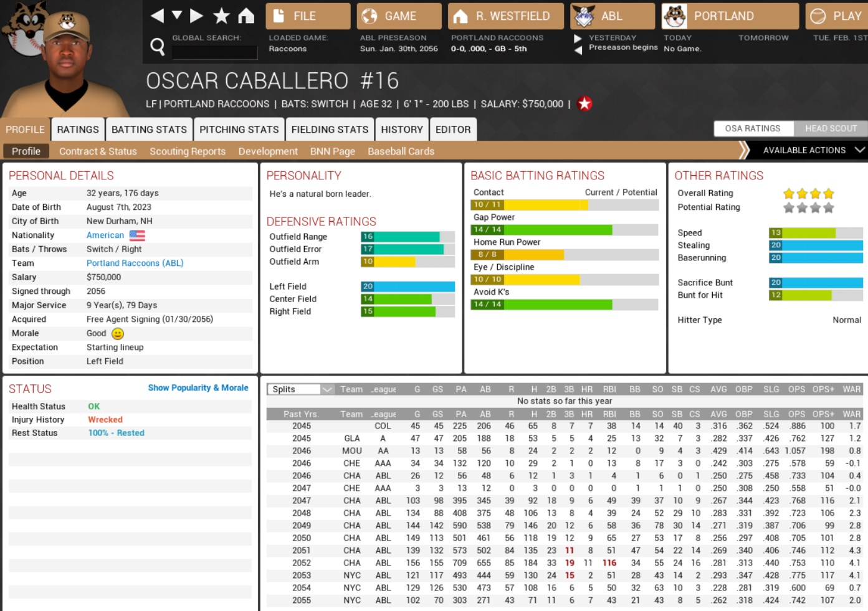Switch to Head Scout ratings

[831, 128]
